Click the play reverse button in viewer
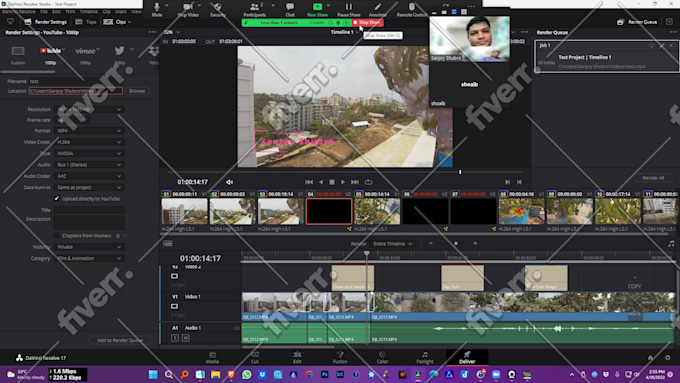Screen dimensions: 680x383 coord(321,182)
